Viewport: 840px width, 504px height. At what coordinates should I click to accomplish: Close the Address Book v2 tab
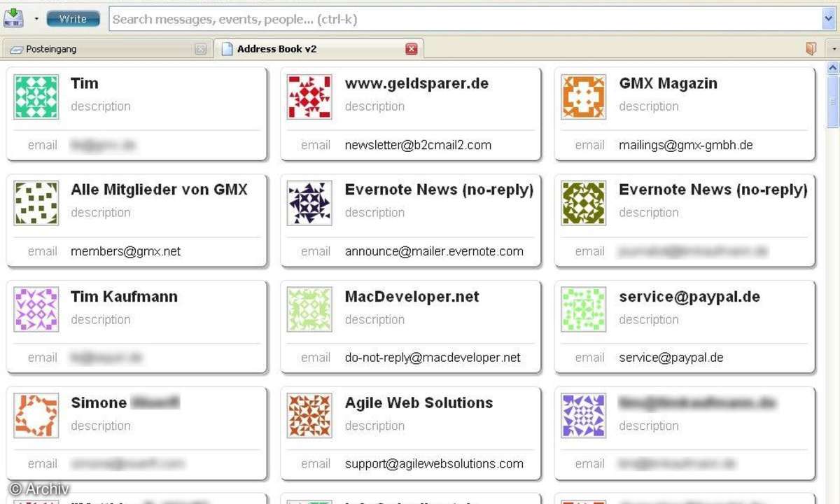[x=412, y=49]
